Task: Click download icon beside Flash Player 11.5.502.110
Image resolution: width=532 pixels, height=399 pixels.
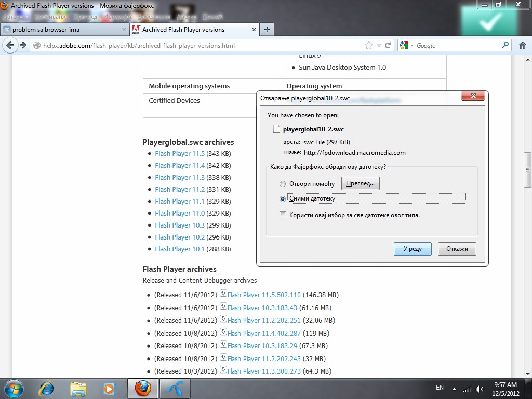Action: click(x=223, y=293)
